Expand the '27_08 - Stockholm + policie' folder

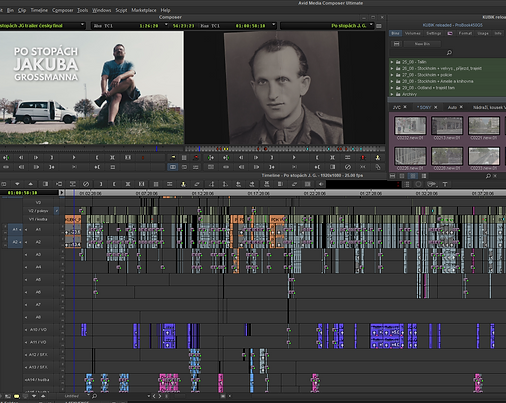(392, 75)
